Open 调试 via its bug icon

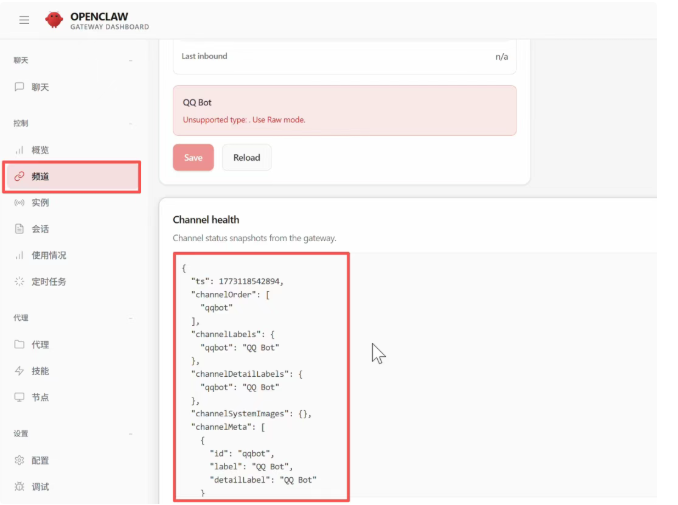19,487
